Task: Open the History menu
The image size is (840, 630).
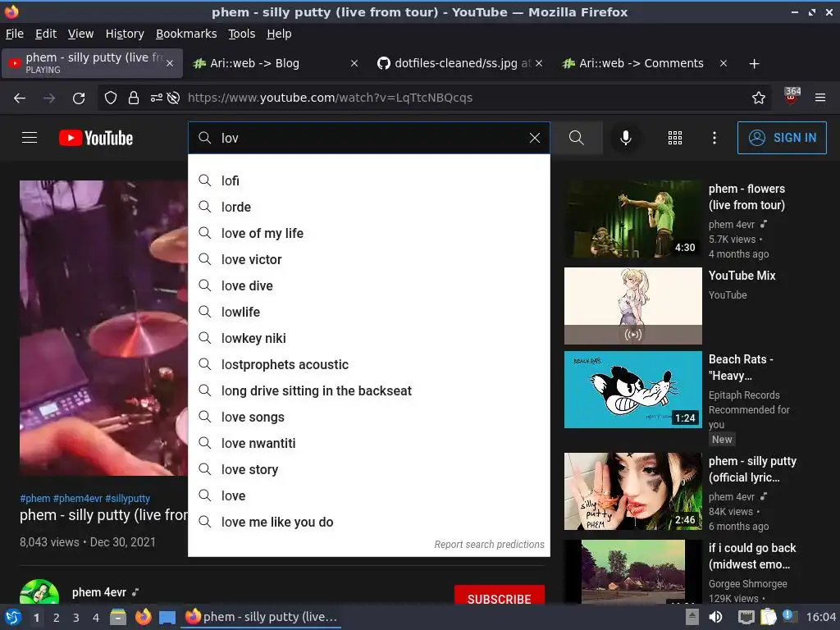Action: pyautogui.click(x=125, y=34)
